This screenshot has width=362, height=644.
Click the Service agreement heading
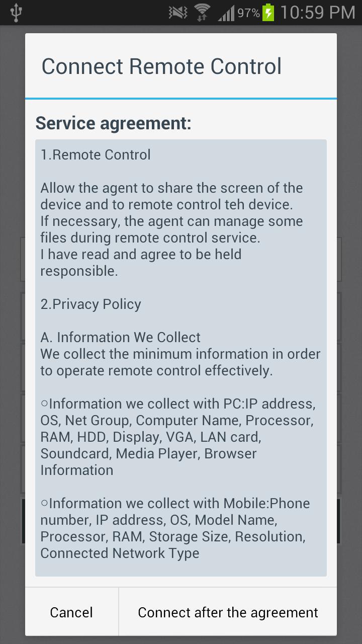114,123
